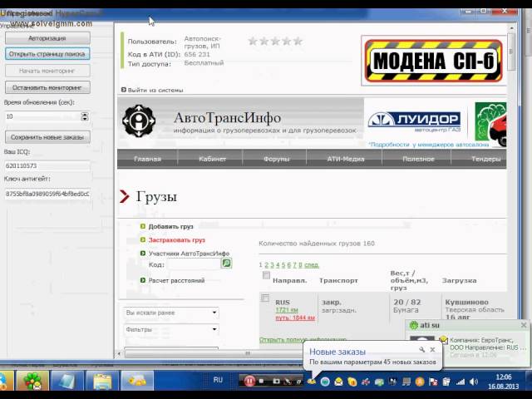Open the yellow cargo app taskbar button

coord(137,381)
